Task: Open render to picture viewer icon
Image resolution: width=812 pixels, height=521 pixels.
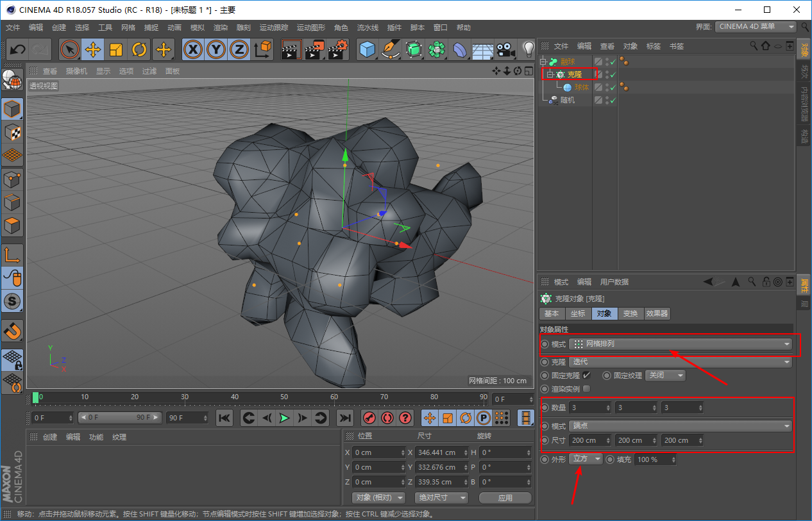Action: click(x=315, y=49)
